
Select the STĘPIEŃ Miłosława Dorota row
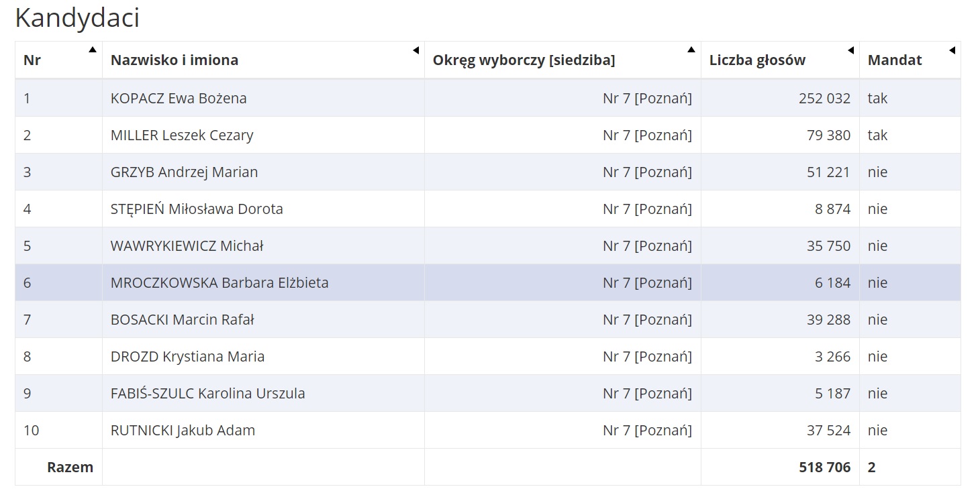[x=197, y=209]
